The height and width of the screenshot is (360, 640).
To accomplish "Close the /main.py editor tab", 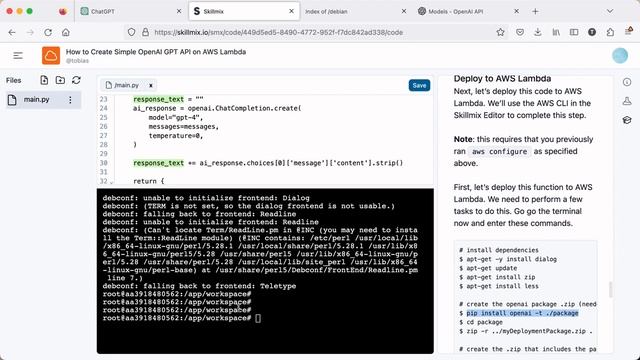I will tap(151, 85).
